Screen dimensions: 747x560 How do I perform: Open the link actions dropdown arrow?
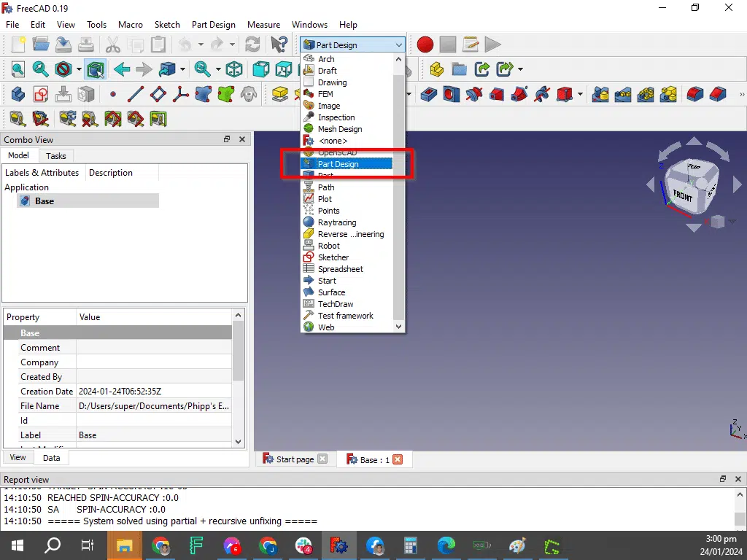coord(520,69)
